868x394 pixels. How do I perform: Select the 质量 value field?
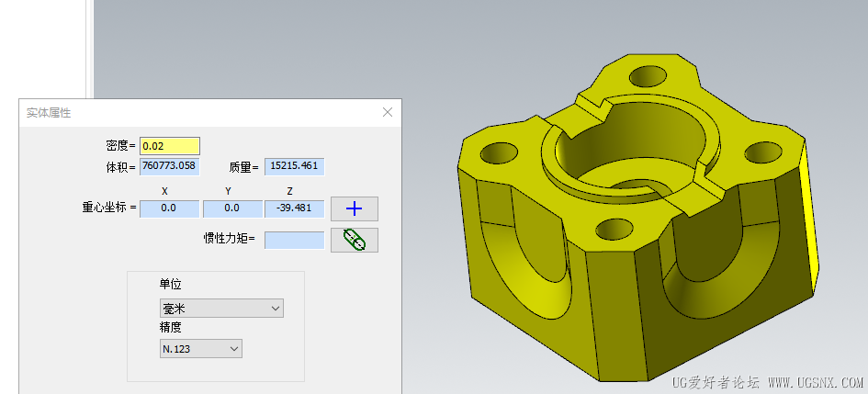[x=294, y=166]
